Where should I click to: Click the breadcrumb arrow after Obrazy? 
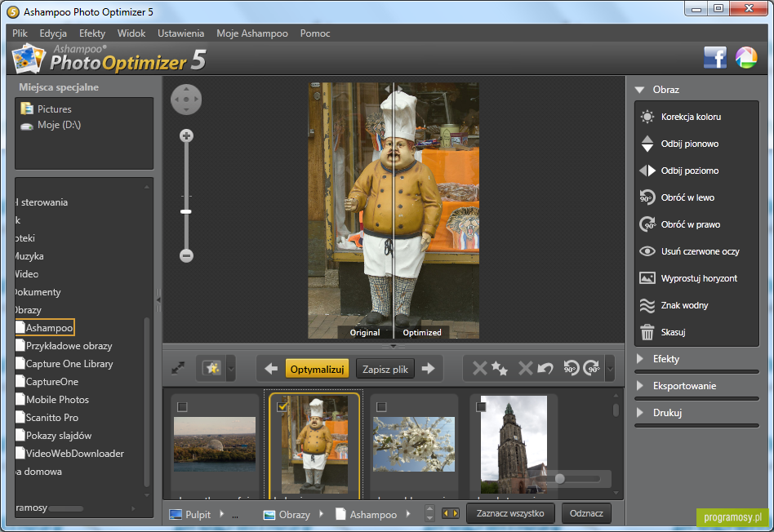tap(322, 514)
